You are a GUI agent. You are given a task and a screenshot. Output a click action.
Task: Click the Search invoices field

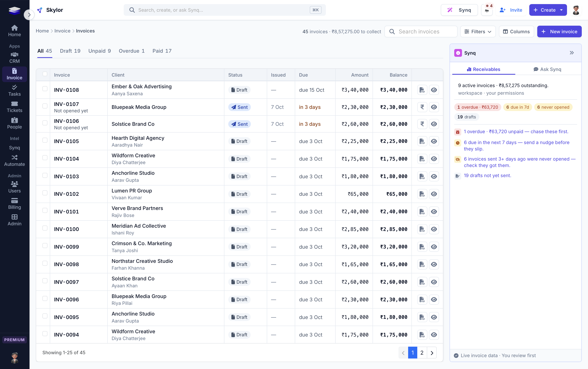[x=421, y=31]
